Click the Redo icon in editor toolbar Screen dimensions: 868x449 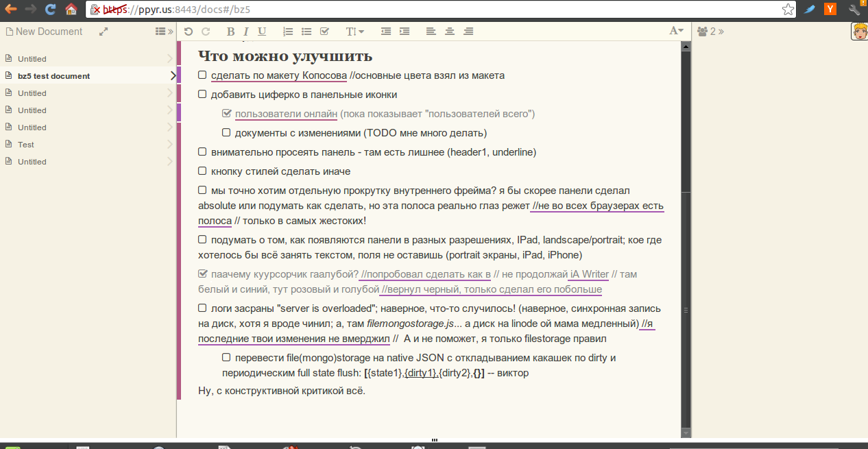205,32
